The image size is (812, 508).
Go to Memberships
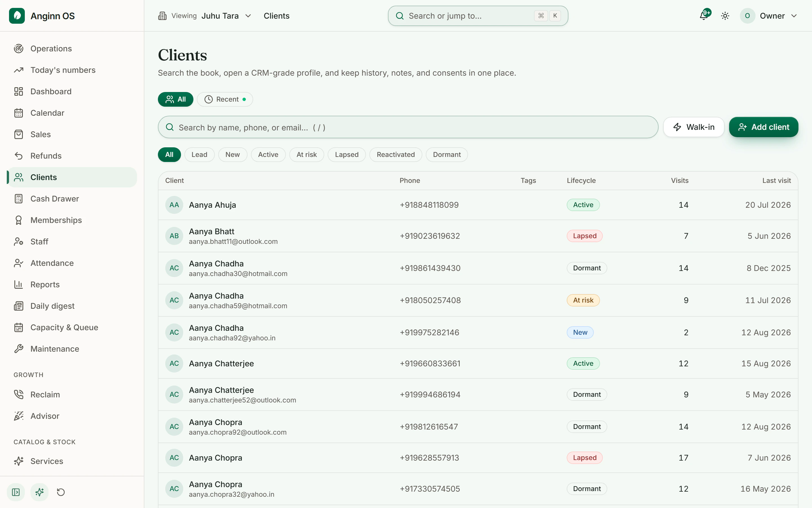click(72, 220)
